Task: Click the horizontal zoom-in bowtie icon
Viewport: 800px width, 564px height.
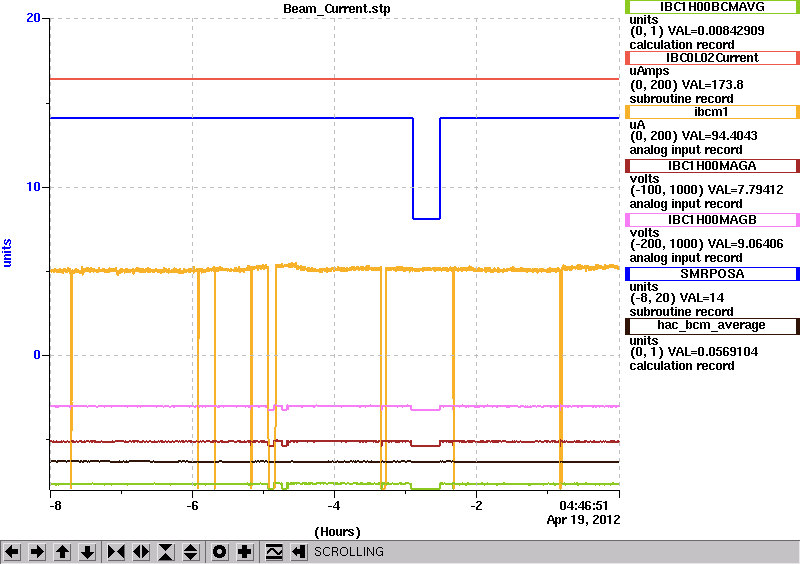Action: coord(116,552)
